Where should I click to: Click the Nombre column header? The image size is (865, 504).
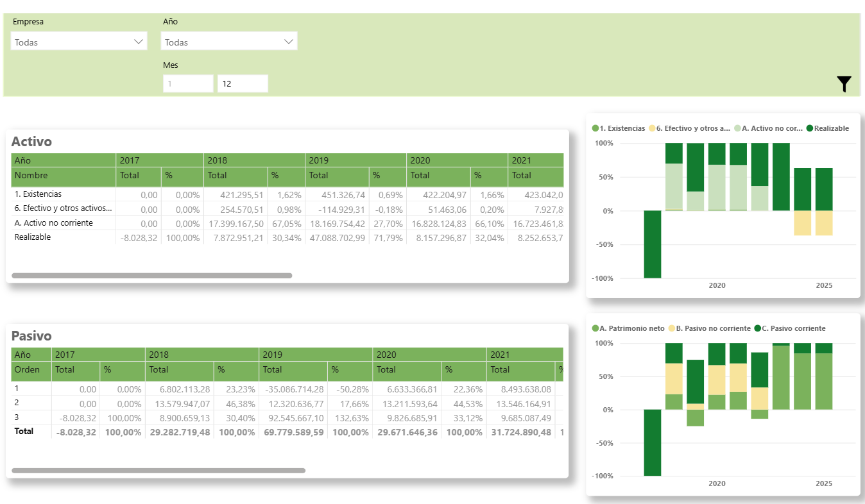pyautogui.click(x=31, y=175)
